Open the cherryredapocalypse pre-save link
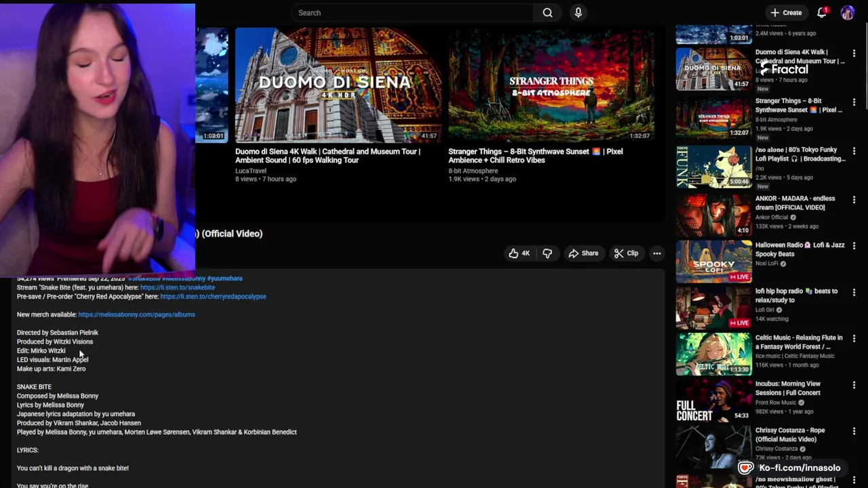This screenshot has height=488, width=868. 213,296
